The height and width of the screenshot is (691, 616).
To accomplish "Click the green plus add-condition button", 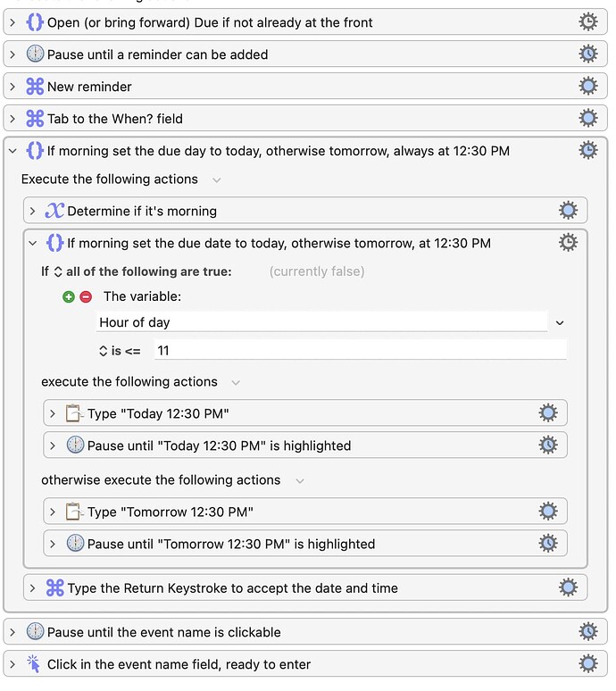I will tap(69, 296).
